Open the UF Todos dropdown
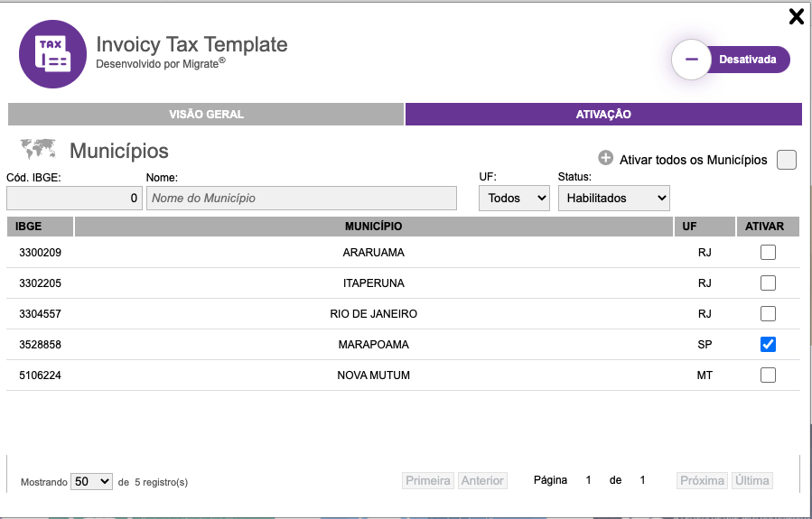 (514, 198)
